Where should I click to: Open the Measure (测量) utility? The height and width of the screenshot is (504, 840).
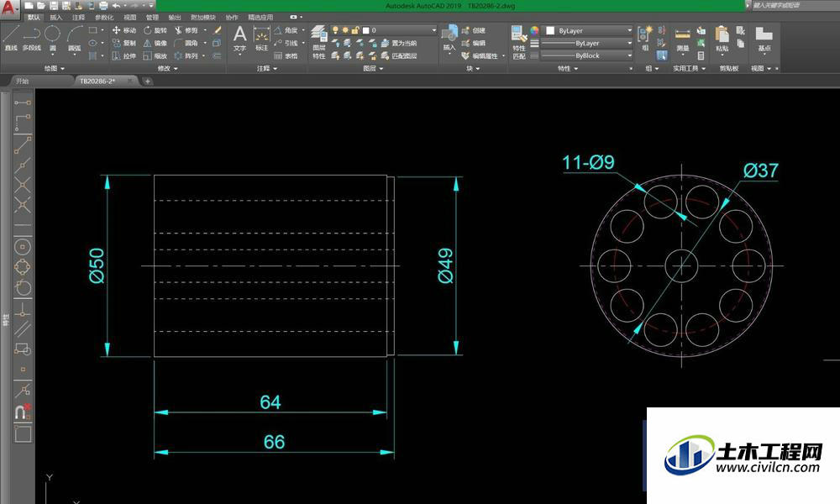pyautogui.click(x=682, y=39)
